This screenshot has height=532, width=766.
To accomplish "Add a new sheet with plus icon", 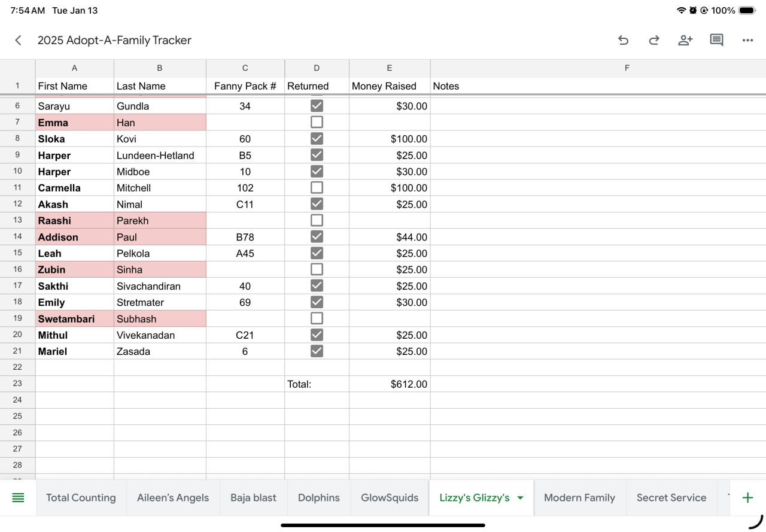I will (x=747, y=497).
